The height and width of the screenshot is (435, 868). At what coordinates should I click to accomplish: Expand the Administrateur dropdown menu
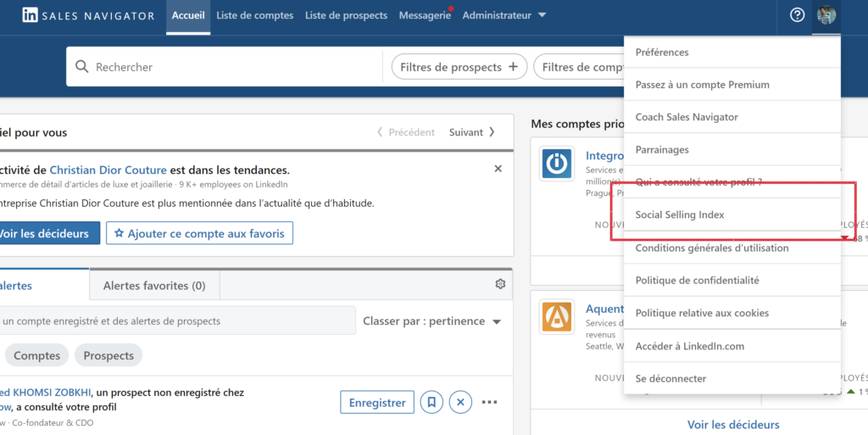(504, 15)
